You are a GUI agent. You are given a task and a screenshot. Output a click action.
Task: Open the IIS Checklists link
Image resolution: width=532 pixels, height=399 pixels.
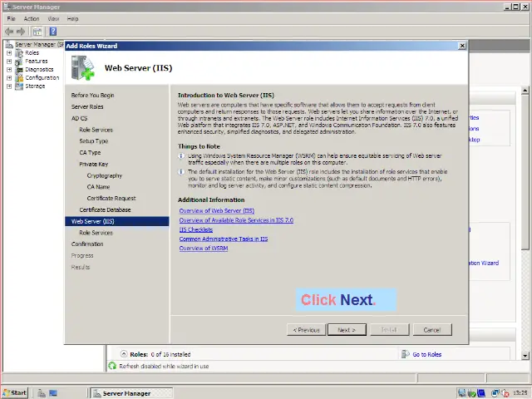tap(196, 229)
